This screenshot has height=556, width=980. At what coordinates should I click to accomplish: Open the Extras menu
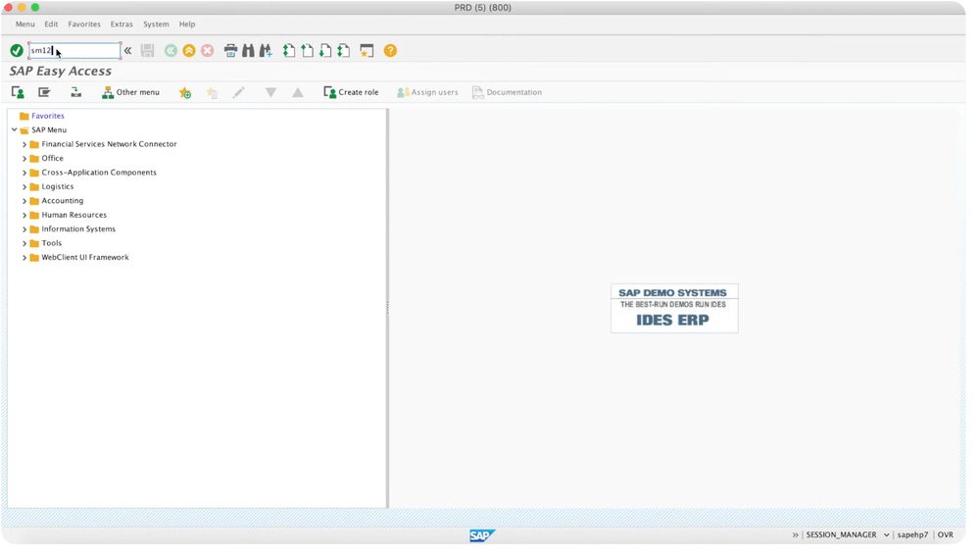click(x=122, y=25)
